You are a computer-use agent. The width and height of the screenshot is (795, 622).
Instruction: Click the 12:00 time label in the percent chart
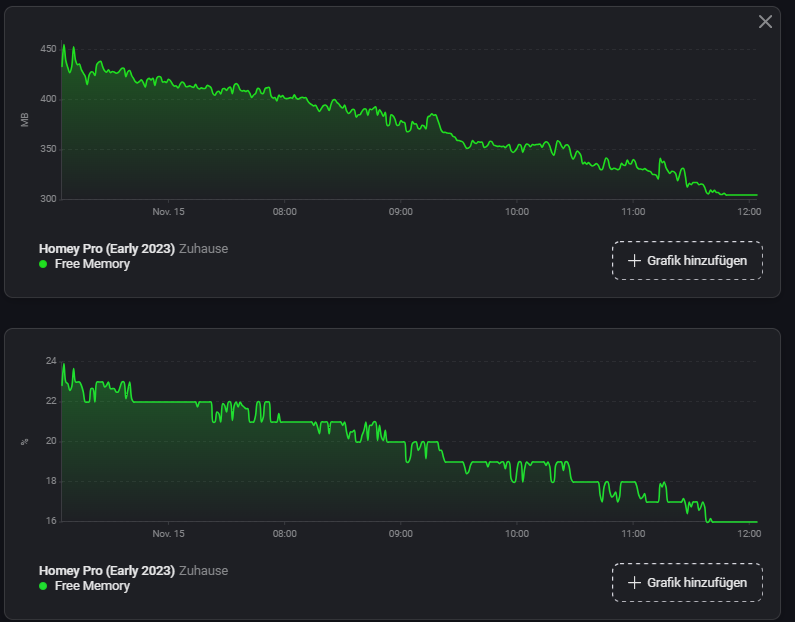click(749, 534)
